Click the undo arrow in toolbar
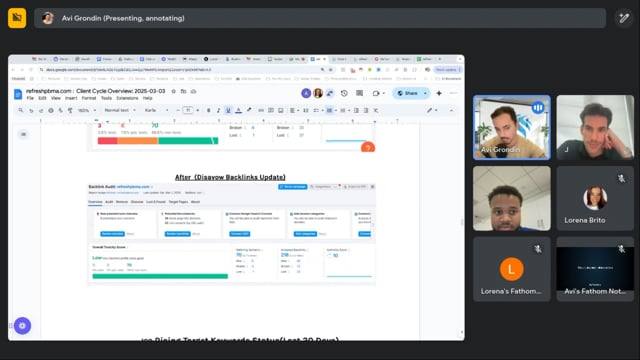The width and height of the screenshot is (640, 360). click(31, 110)
